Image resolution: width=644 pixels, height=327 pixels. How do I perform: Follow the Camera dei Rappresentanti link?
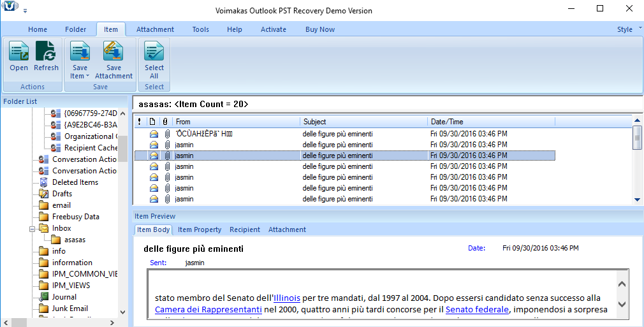tap(209, 309)
